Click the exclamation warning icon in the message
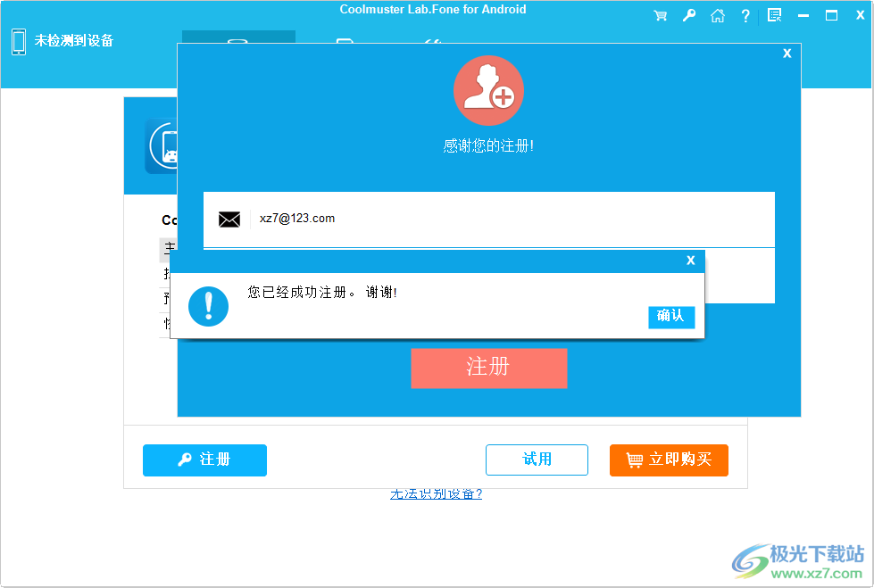 point(208,306)
